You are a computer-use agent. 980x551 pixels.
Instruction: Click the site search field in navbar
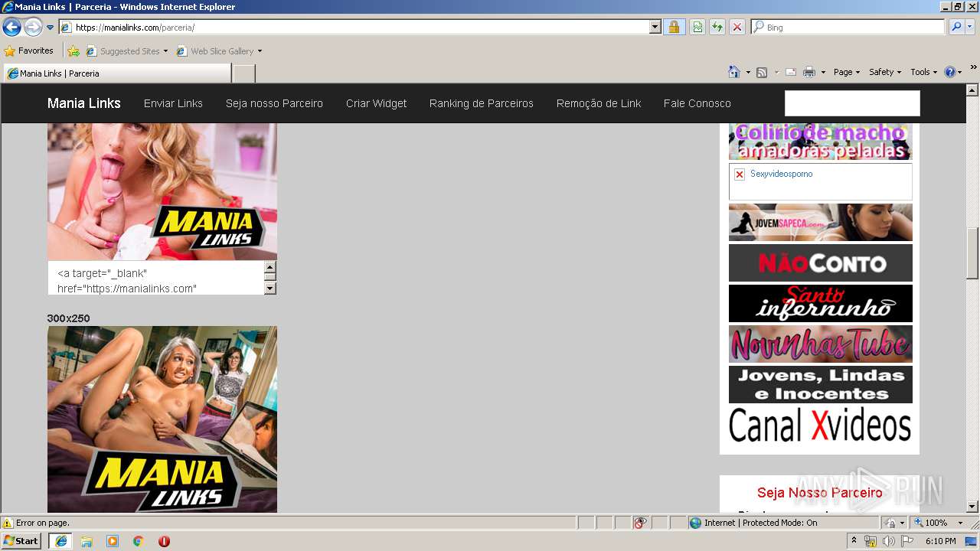pyautogui.click(x=852, y=103)
